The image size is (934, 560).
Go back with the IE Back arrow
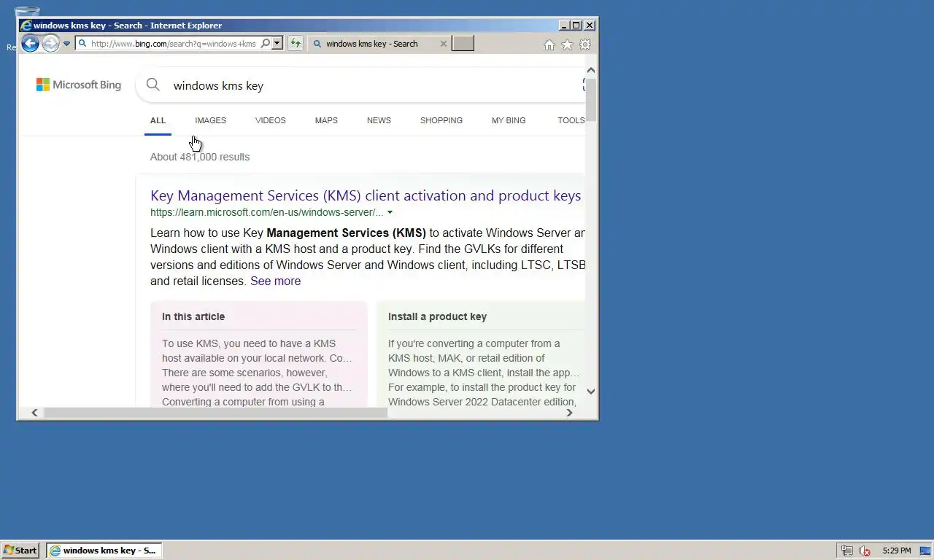coord(30,44)
